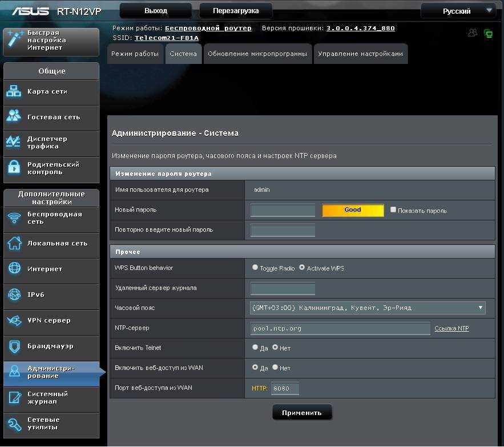Click the Перезагрузка reboot button

236,11
